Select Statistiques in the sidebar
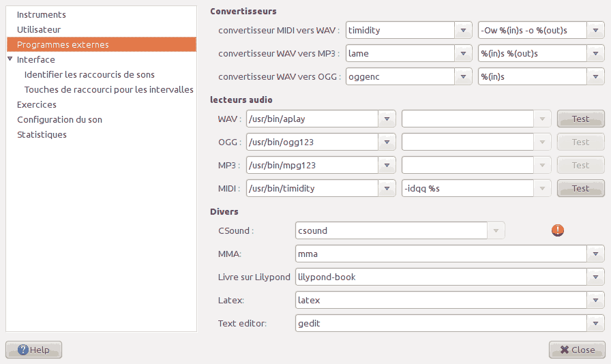 [x=42, y=134]
